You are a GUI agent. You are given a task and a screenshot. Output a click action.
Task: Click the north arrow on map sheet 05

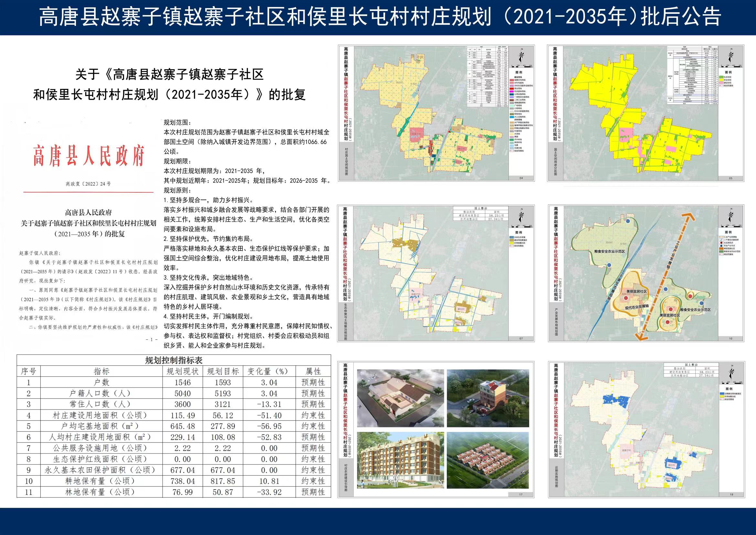[x=731, y=56]
